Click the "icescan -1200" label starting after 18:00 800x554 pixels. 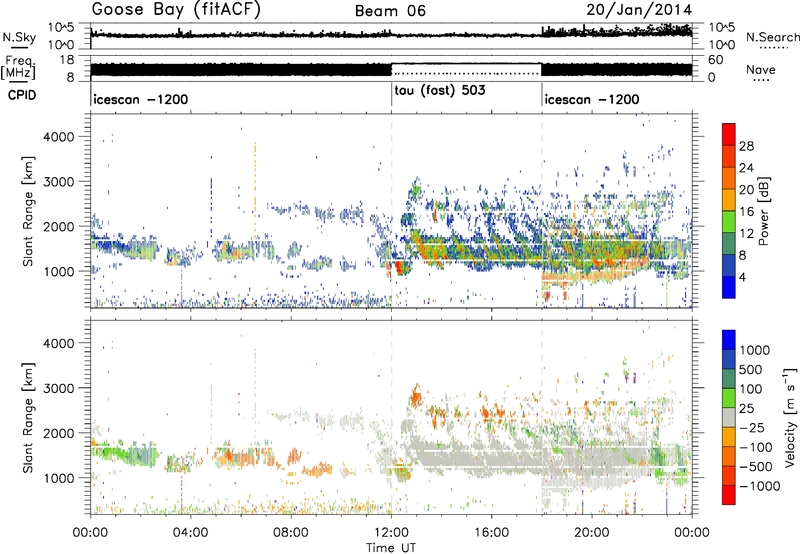(x=591, y=99)
